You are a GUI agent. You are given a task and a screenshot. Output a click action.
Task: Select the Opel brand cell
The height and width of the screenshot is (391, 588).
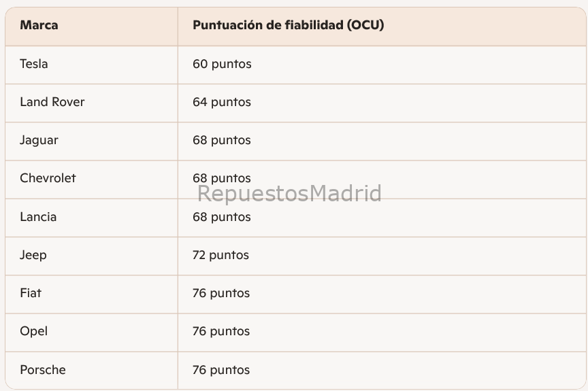[x=34, y=332]
